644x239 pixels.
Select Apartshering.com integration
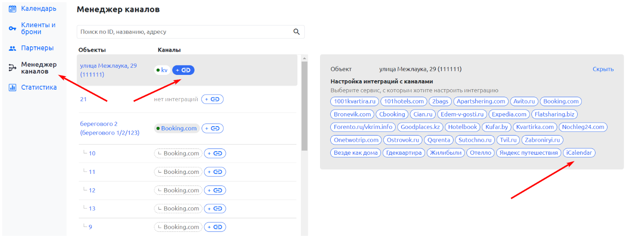click(x=481, y=101)
